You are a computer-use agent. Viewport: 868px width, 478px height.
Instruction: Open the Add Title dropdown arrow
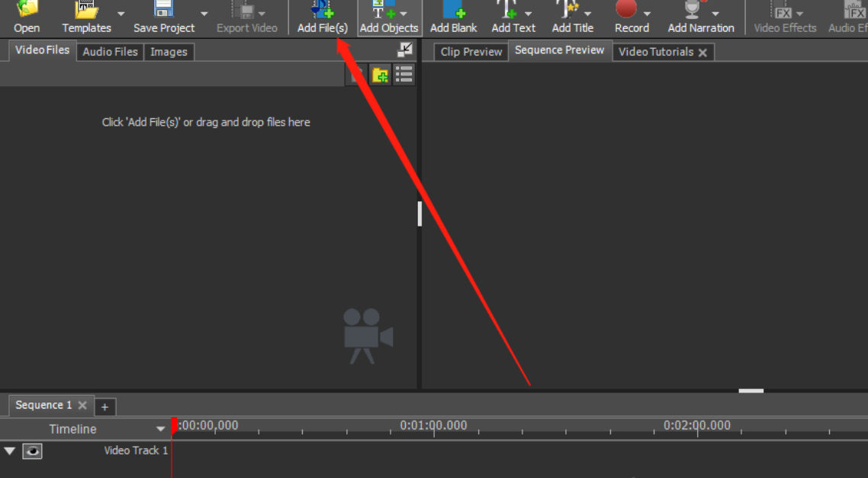coord(587,14)
